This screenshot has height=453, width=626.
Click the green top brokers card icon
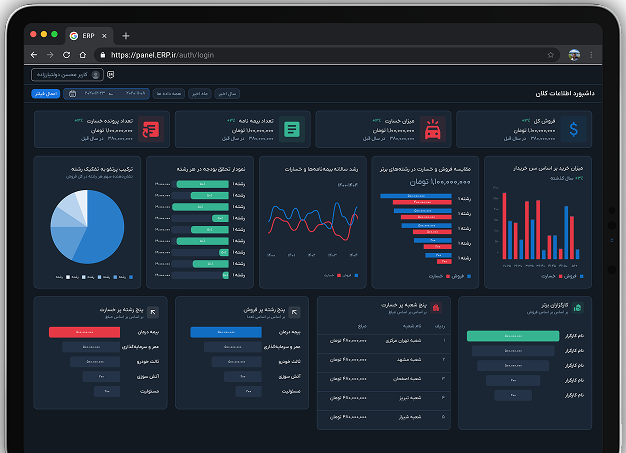pyautogui.click(x=577, y=305)
